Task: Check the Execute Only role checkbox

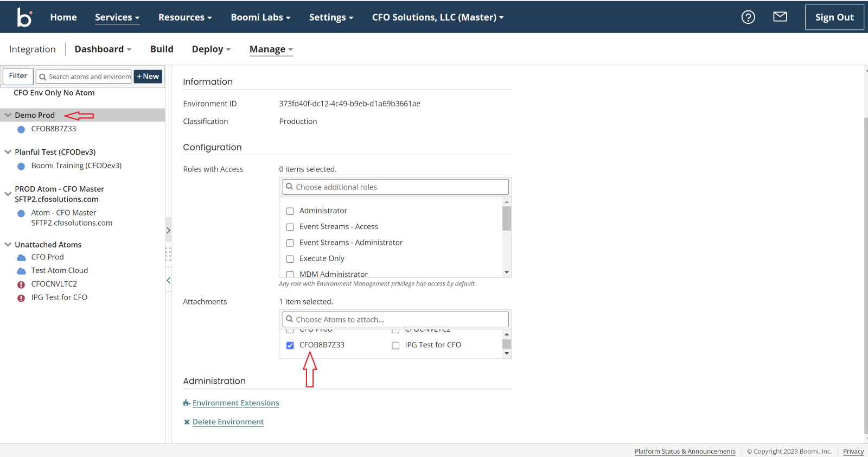Action: [x=290, y=259]
